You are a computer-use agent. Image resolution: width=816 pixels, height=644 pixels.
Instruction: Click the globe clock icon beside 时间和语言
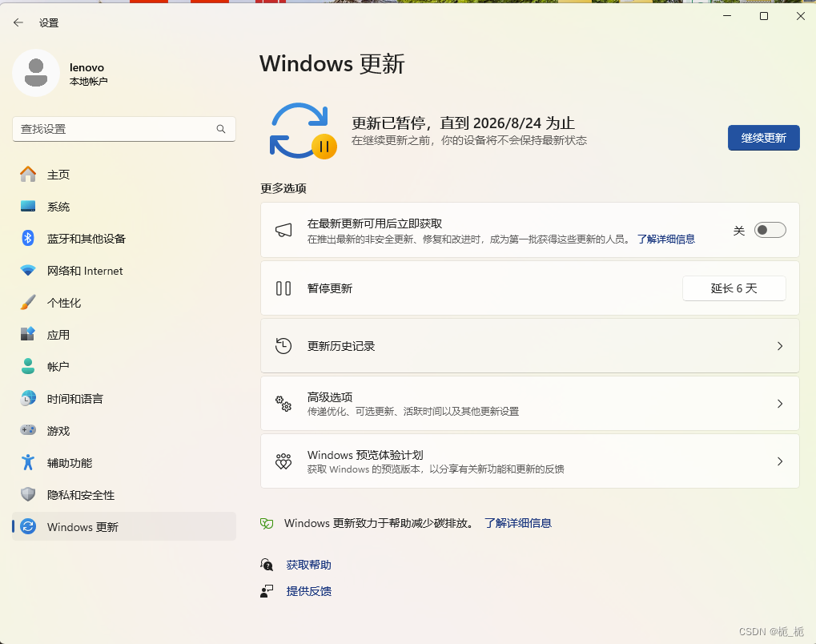click(28, 398)
